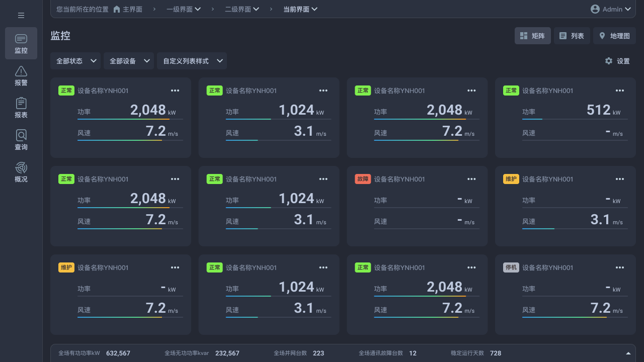Open the 监控 monitoring sidebar icon
Screen dimensions: 644x362
[21, 43]
